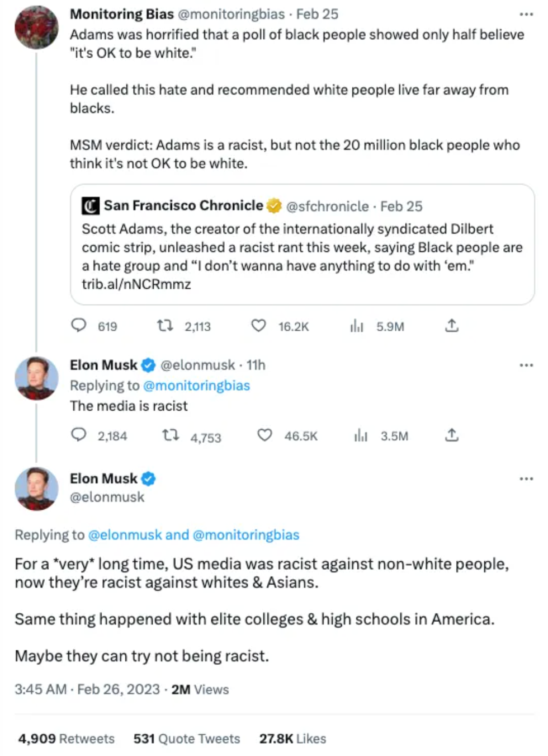Click Elon Musk's blue verified checkmark
Viewport: 548px width, 756px height.
[147, 365]
